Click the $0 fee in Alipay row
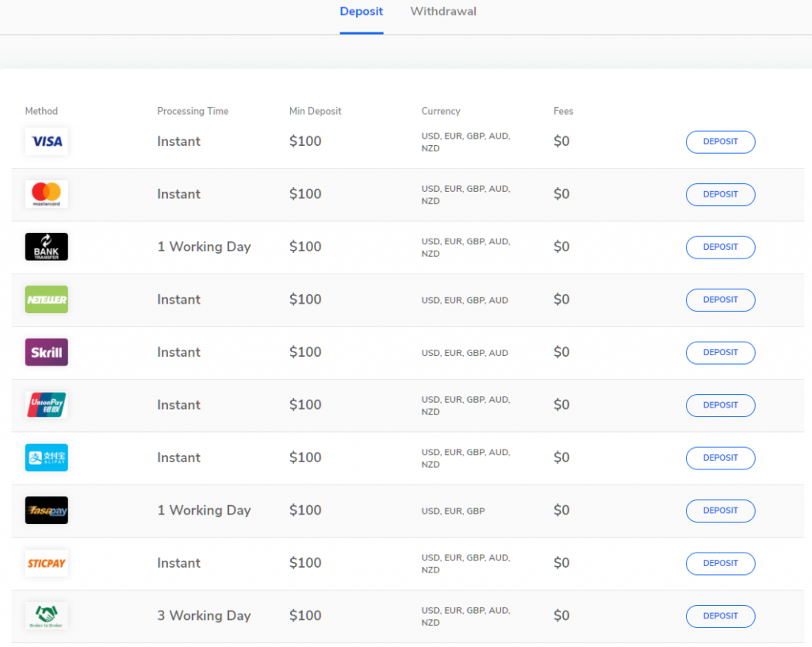This screenshot has width=812, height=647. tap(561, 457)
